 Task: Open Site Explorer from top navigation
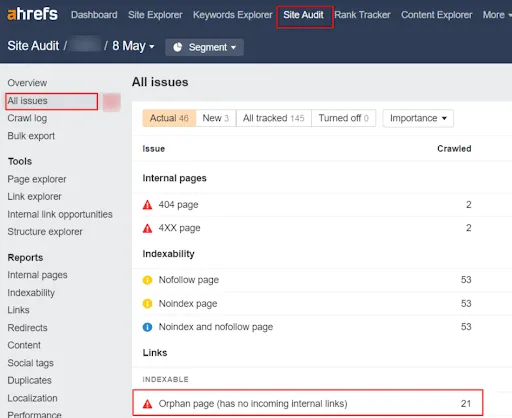click(155, 15)
